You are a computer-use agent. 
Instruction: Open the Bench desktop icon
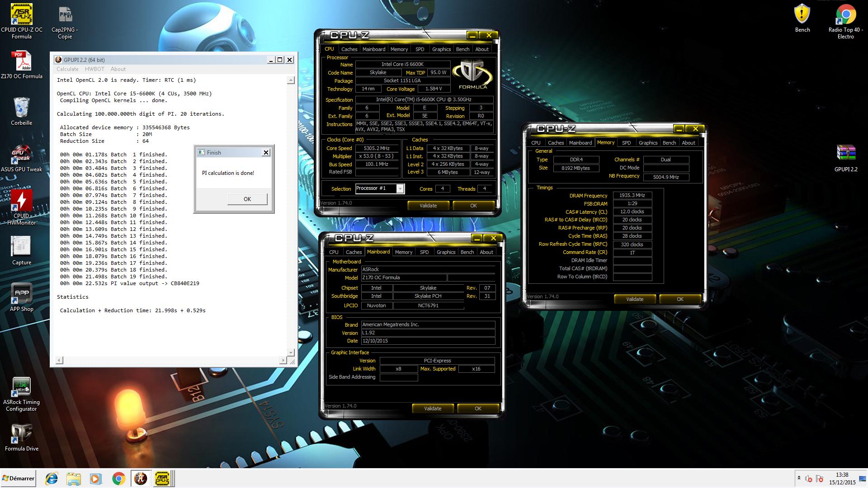(x=802, y=18)
